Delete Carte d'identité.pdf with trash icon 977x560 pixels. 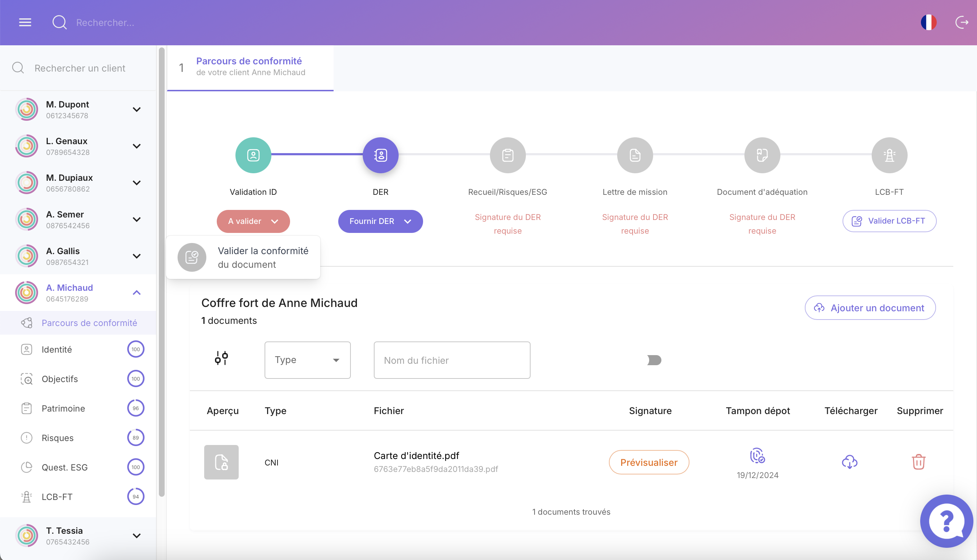[918, 462]
